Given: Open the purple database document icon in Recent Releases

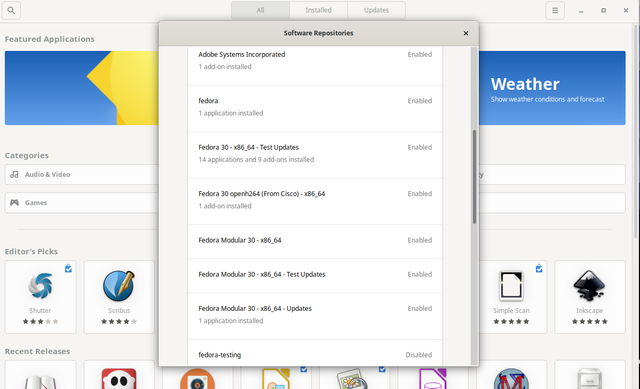Looking at the screenshot, I should (x=433, y=379).
